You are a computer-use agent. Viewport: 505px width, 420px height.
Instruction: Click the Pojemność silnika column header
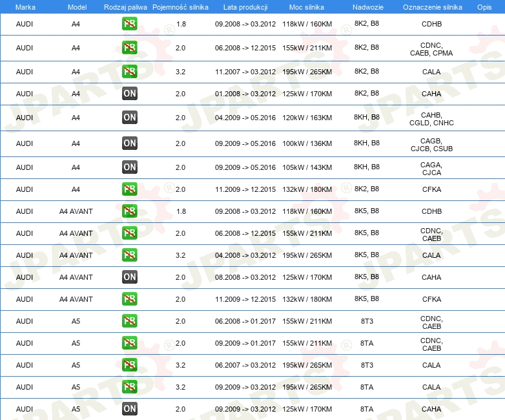tap(180, 7)
